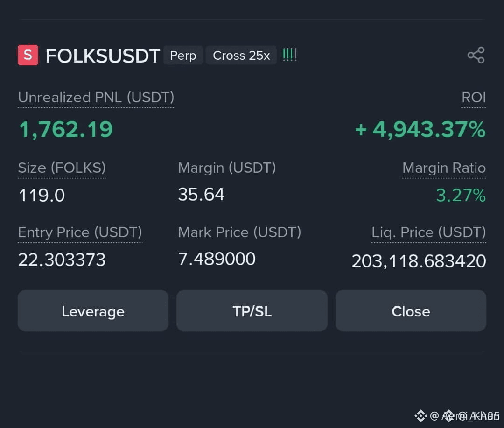
Task: Open the Leverage settings button
Action: click(x=93, y=311)
